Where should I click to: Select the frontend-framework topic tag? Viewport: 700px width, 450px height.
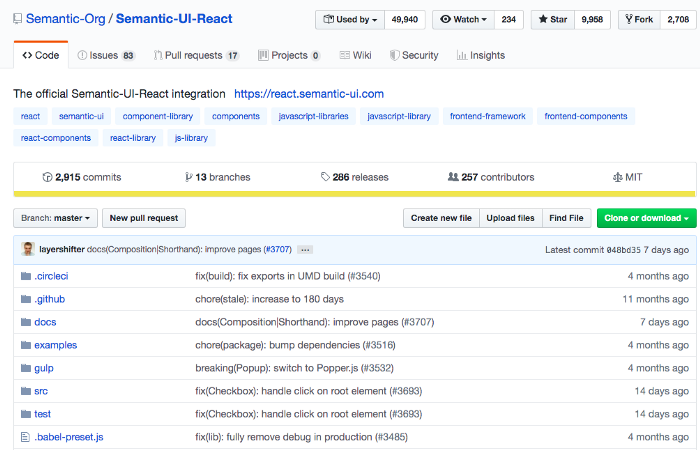(x=488, y=116)
